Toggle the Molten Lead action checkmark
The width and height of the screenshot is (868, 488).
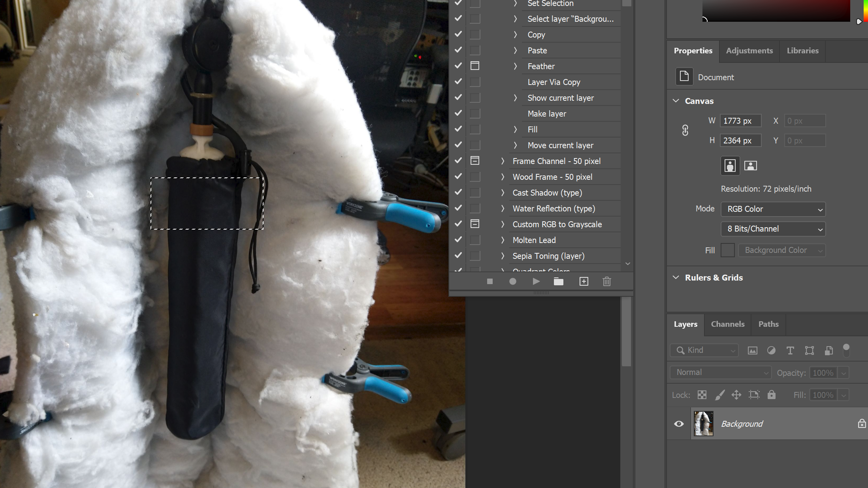coord(458,239)
